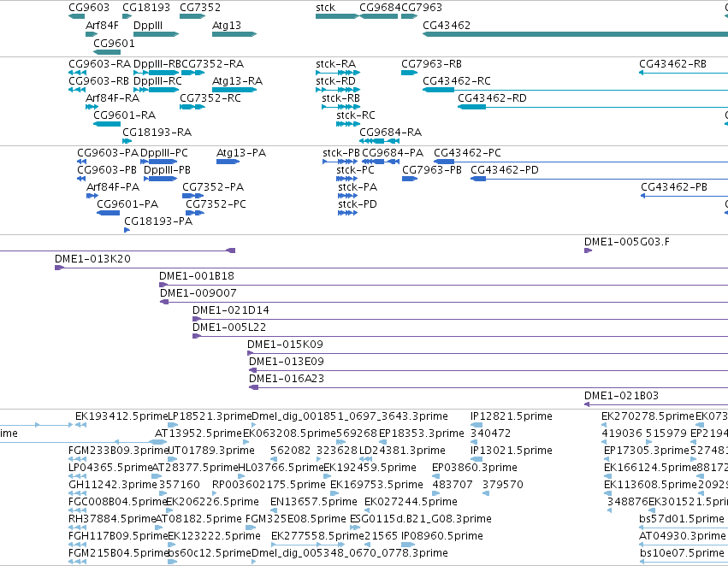The width and height of the screenshot is (728, 566).
Task: Select the IP12821.5prime EST label
Action: pyautogui.click(x=512, y=416)
